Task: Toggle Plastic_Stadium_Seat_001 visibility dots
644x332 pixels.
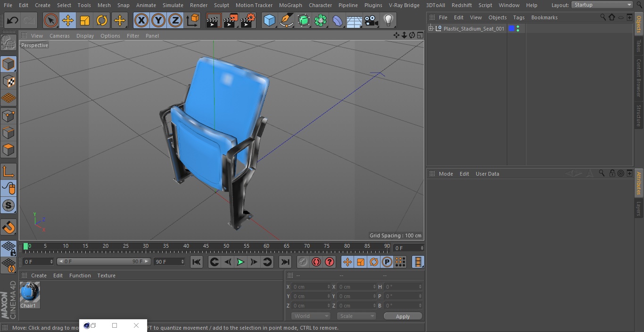Action: pyautogui.click(x=518, y=29)
